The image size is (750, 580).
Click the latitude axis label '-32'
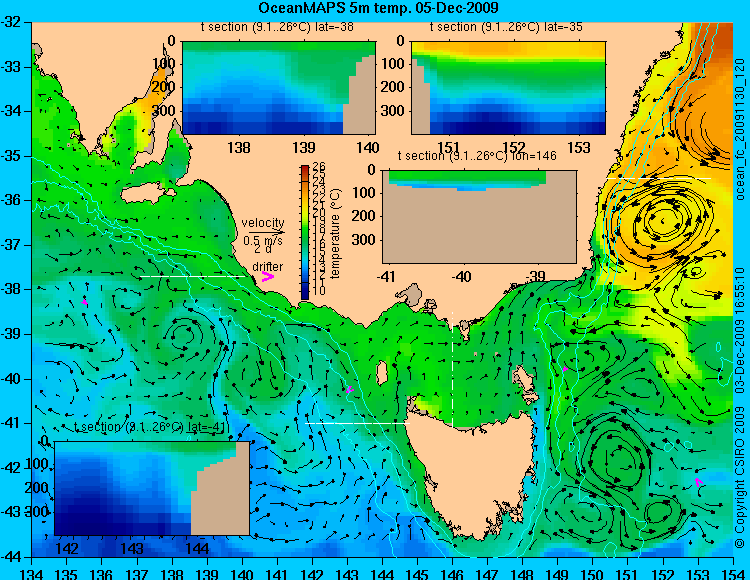pos(11,22)
